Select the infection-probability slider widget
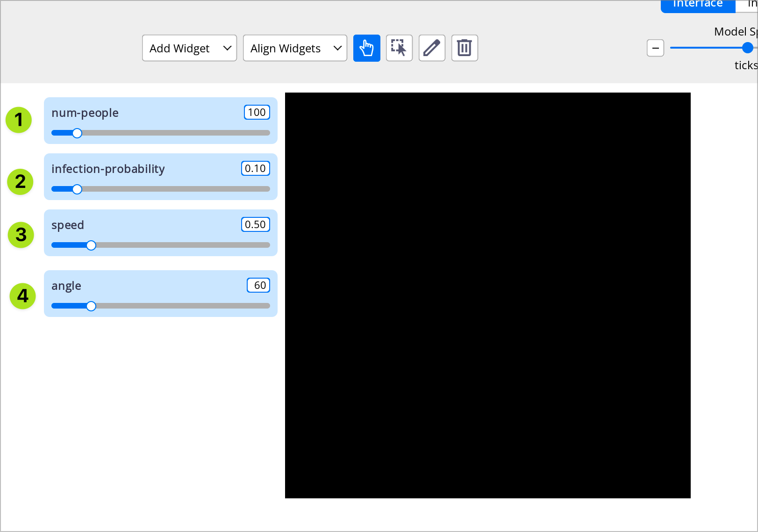The image size is (758, 532). click(160, 177)
